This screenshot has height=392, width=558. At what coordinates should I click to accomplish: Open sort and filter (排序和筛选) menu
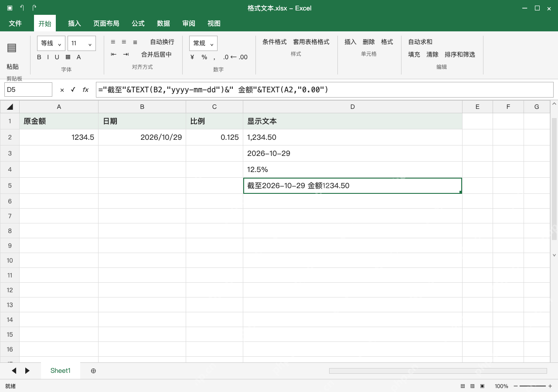(x=460, y=54)
